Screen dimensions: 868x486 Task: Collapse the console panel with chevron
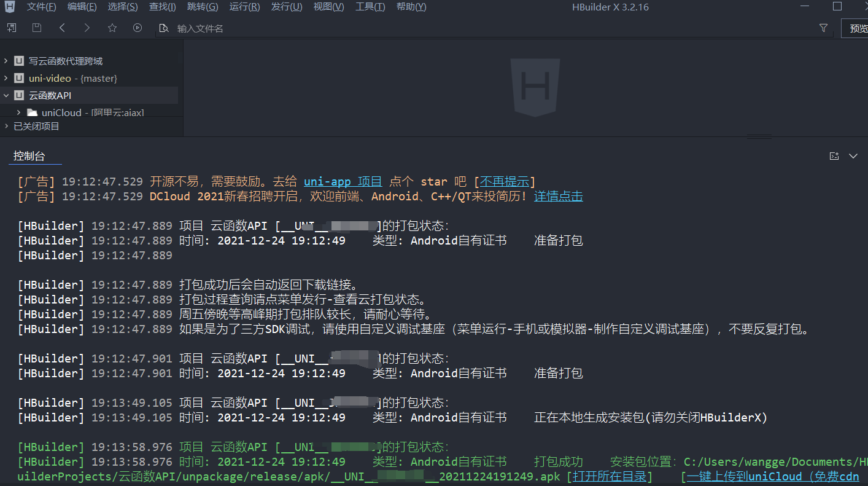pos(853,156)
